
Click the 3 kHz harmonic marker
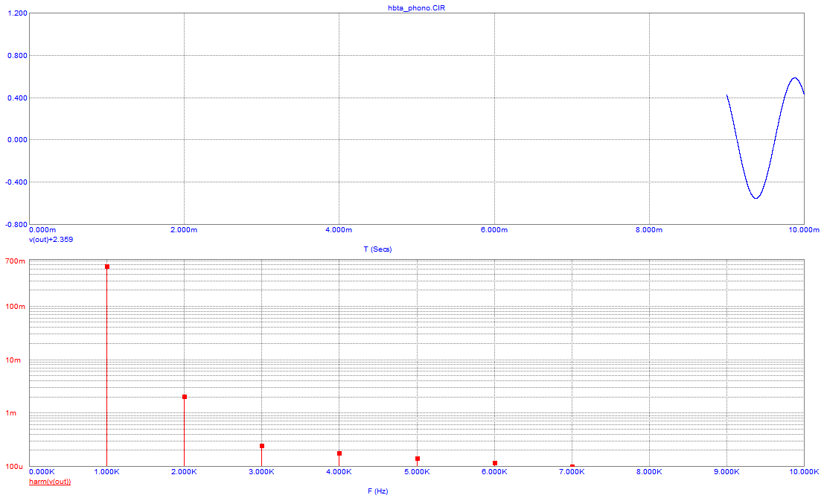coord(262,446)
